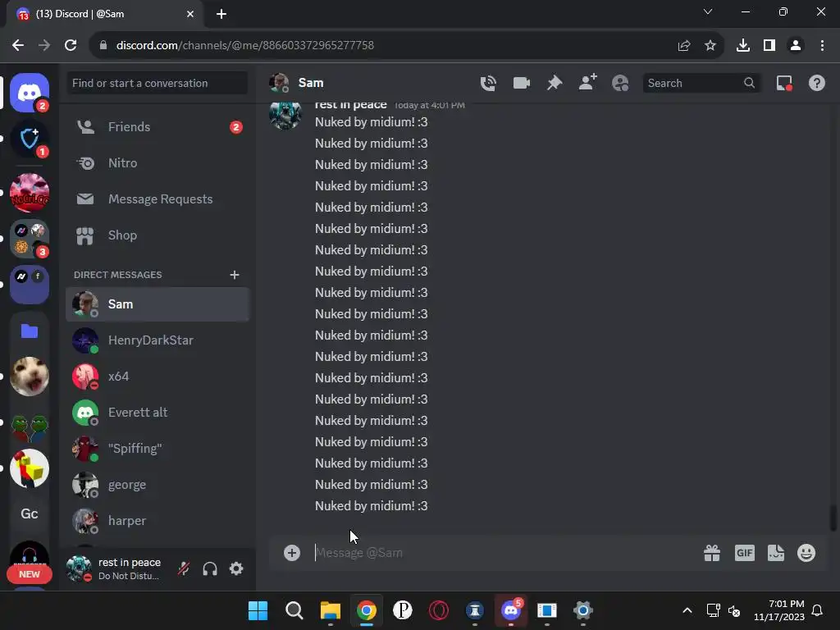Toggle the user profile panel

(620, 83)
